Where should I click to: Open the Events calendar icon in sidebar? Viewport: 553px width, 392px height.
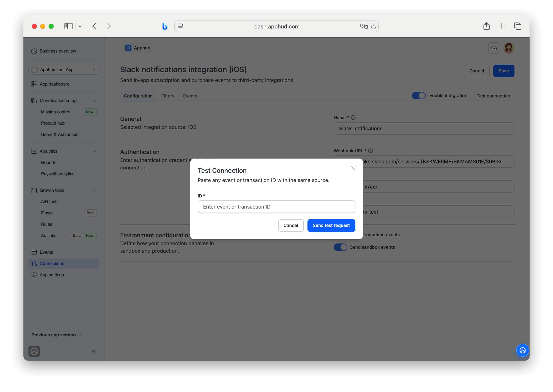[34, 252]
